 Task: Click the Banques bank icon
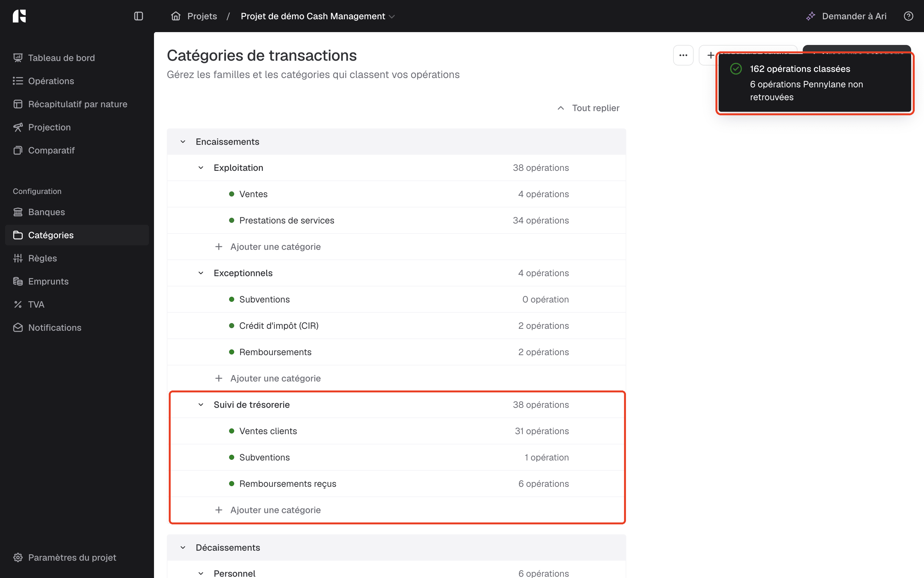coord(18,212)
